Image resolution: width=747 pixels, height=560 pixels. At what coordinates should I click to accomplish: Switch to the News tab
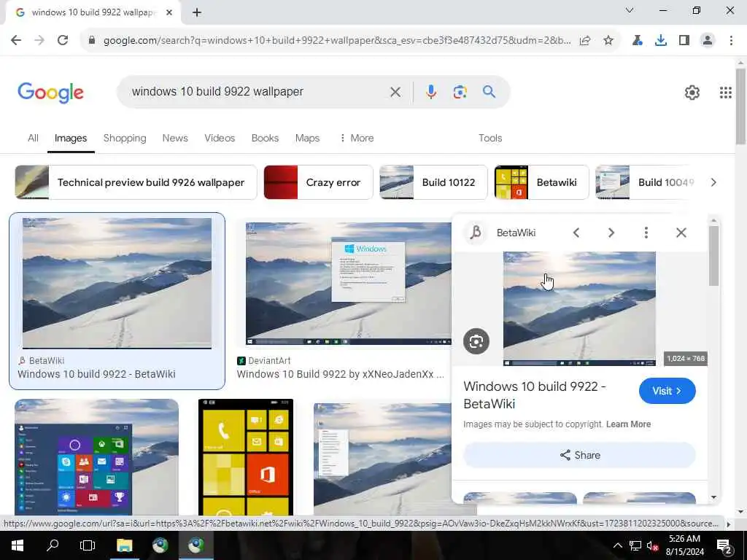(175, 138)
